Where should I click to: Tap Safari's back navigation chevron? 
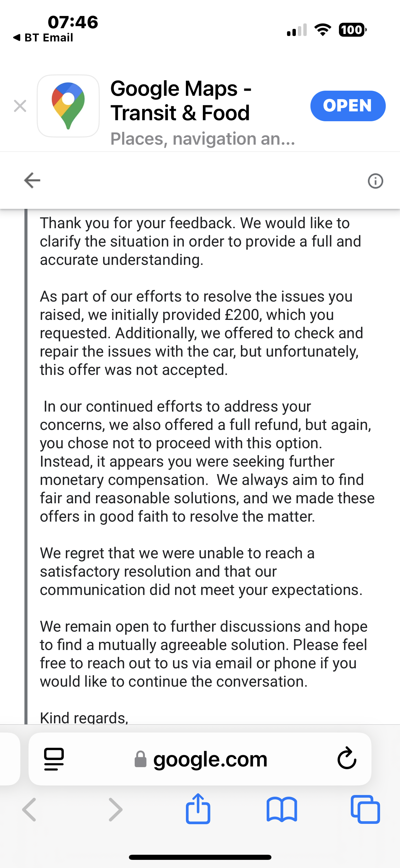(x=29, y=810)
